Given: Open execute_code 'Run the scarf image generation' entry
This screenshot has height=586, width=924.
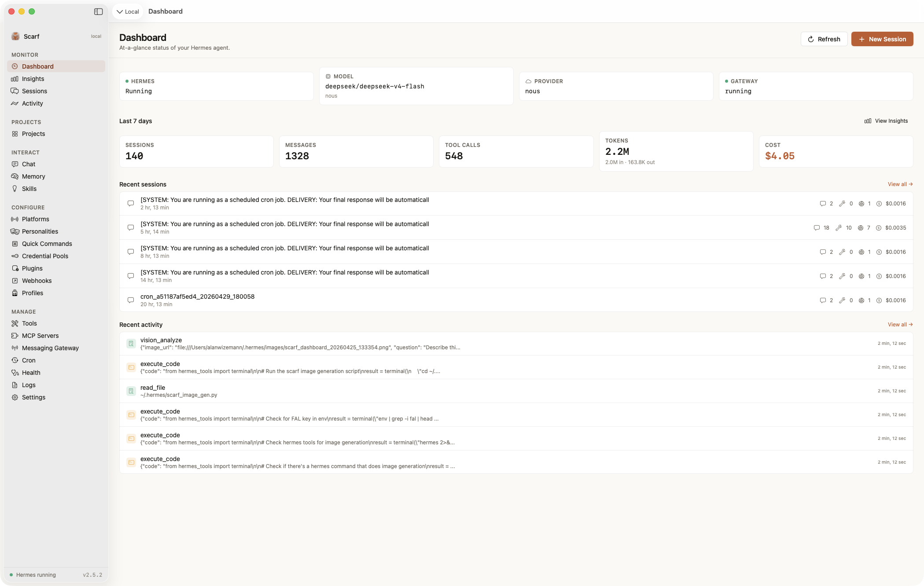Looking at the screenshot, I should (516, 367).
